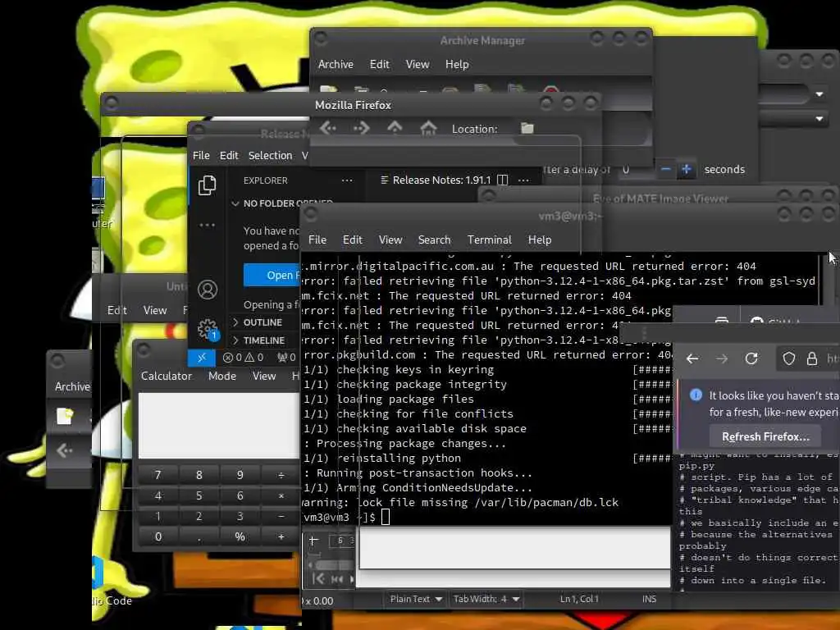Open the Tab Width dropdown in status bar
The height and width of the screenshot is (630, 840).
click(486, 599)
